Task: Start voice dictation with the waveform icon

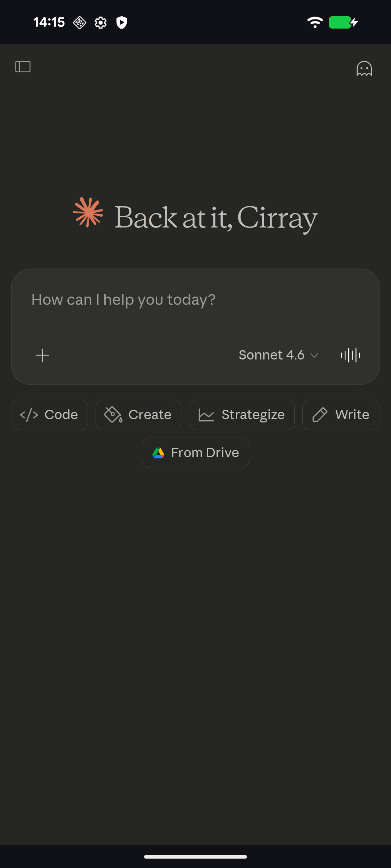Action: [x=350, y=355]
